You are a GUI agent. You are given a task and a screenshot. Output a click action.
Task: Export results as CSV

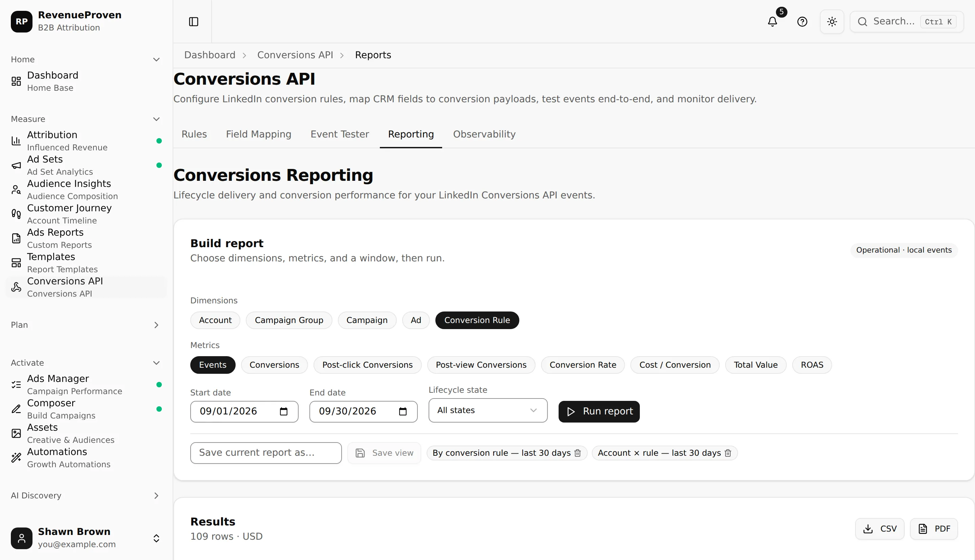coord(880,529)
